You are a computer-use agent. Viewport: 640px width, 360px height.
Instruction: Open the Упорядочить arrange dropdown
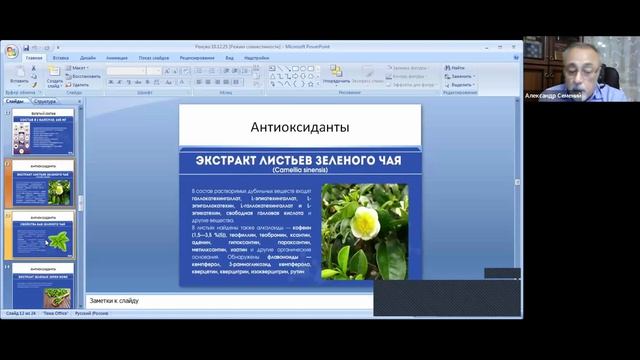click(336, 75)
